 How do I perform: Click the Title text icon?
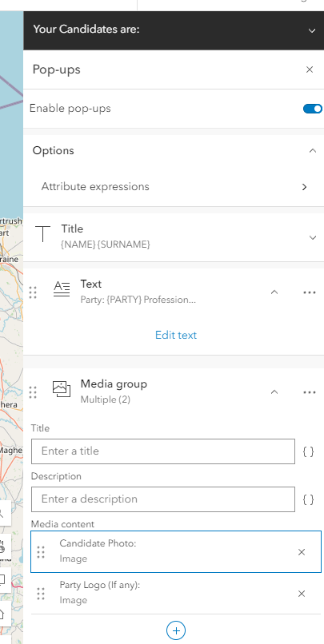click(x=42, y=233)
